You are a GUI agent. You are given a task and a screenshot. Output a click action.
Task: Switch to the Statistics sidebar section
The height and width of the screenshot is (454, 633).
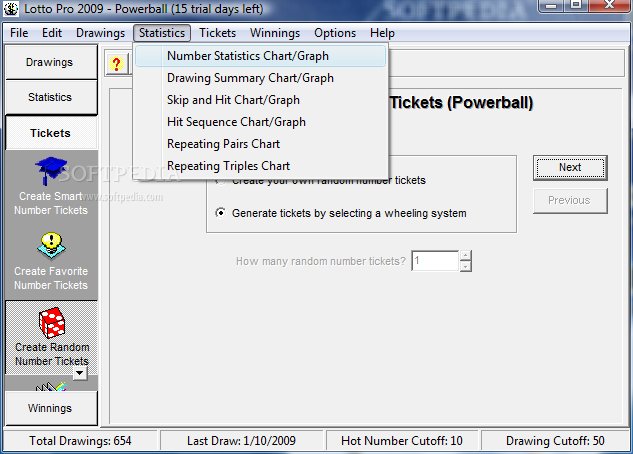51,97
